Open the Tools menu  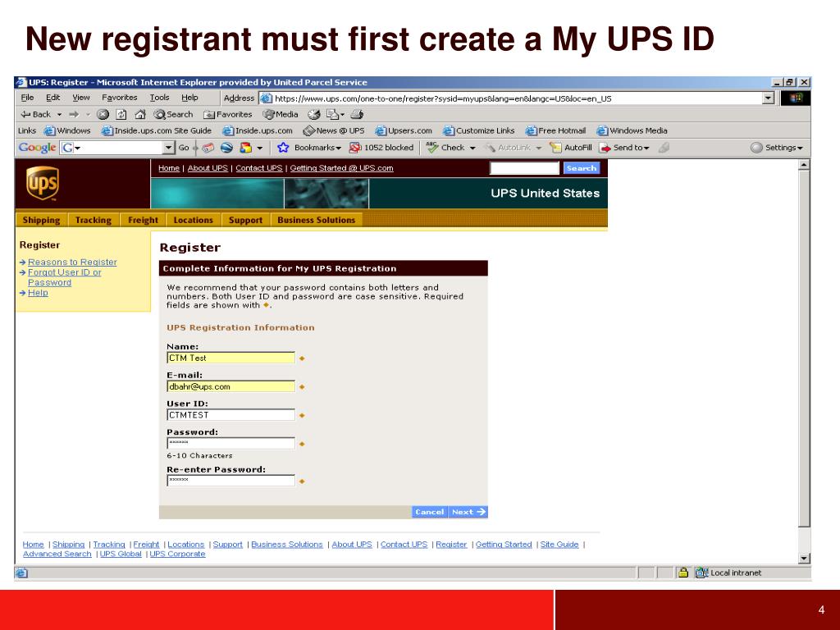[x=159, y=98]
